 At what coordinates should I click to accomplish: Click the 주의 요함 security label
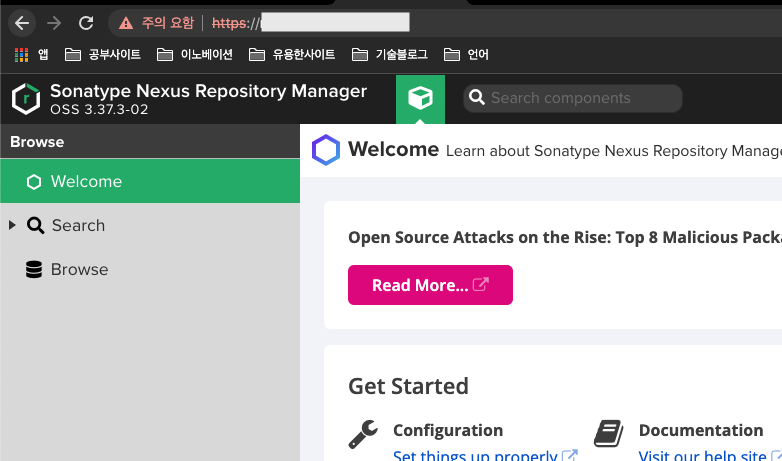pos(168,23)
